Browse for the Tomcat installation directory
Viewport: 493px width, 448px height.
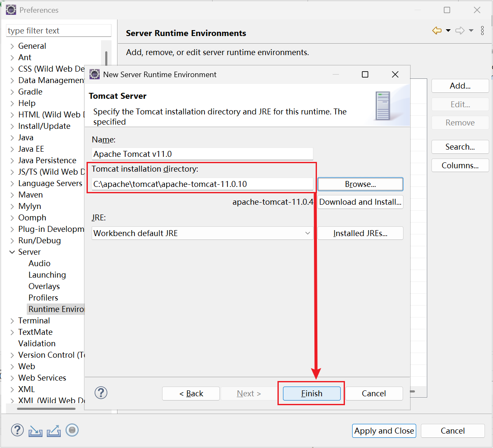pyautogui.click(x=360, y=184)
